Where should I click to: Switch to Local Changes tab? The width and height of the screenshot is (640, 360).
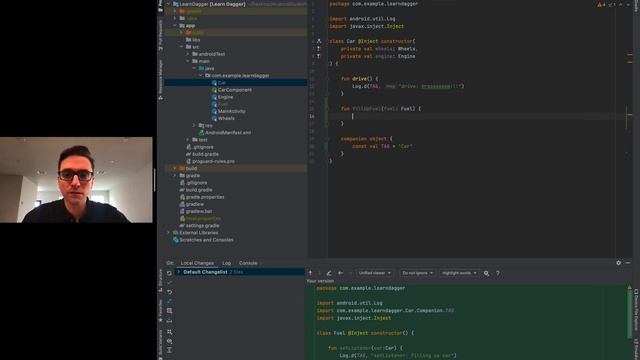pyautogui.click(x=197, y=263)
